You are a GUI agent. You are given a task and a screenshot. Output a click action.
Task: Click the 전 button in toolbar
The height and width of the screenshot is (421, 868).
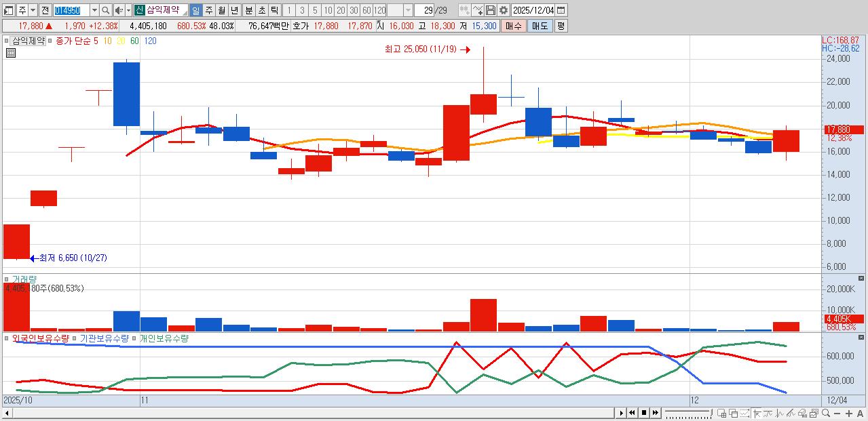coord(45,10)
